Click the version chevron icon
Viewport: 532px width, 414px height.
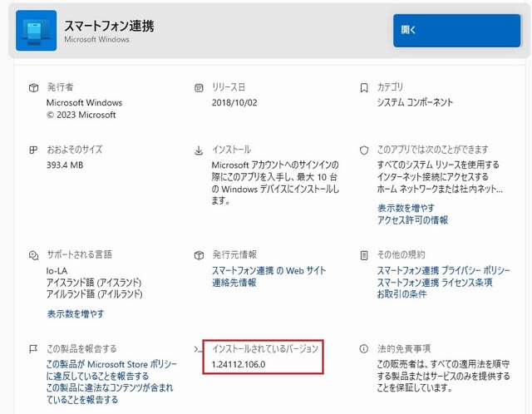[197, 349]
